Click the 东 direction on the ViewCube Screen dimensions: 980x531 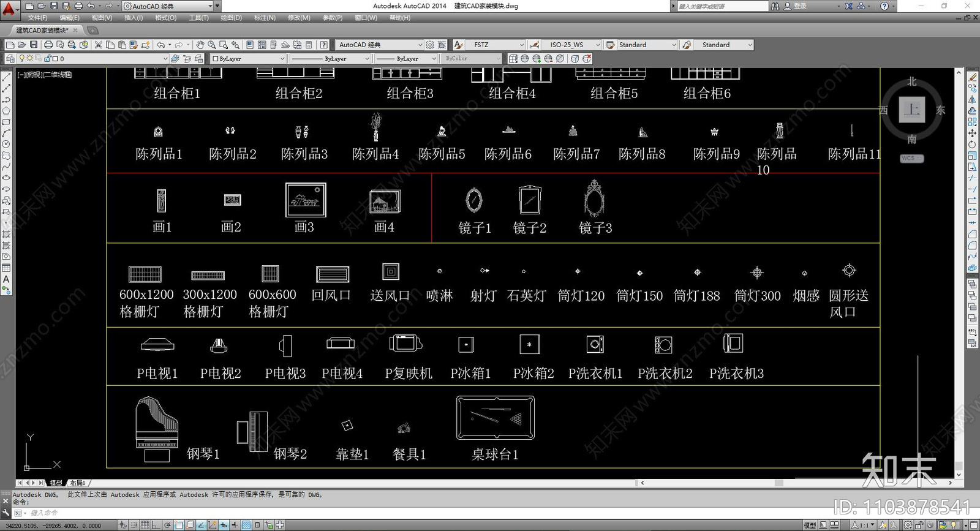940,110
